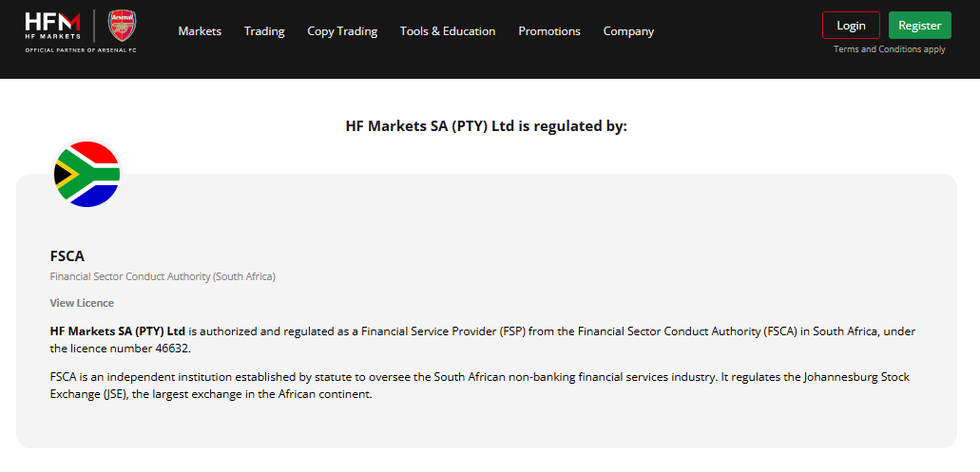Click the Arsenal FC crest icon
The width and height of the screenshot is (980, 472).
tap(122, 26)
